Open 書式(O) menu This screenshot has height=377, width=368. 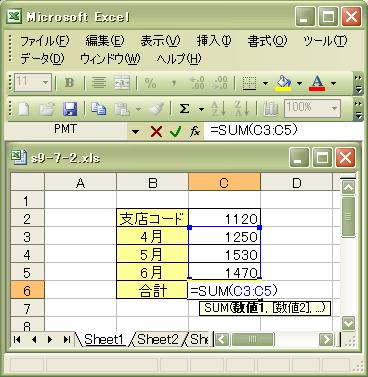click(267, 41)
